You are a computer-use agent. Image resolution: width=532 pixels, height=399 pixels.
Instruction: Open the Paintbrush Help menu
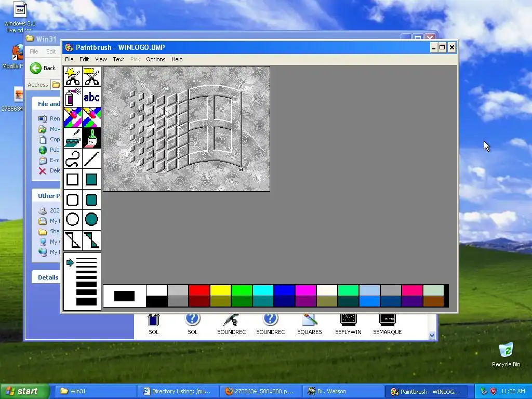pyautogui.click(x=177, y=59)
